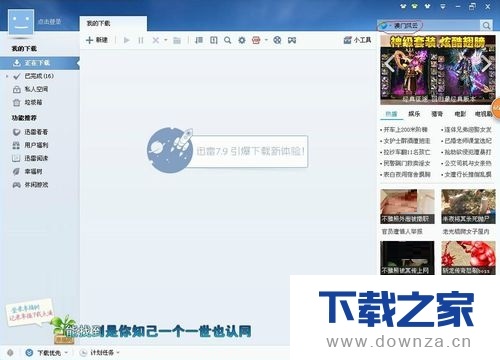Open 私人空间 in sidebar
The width and height of the screenshot is (500, 360).
click(x=36, y=89)
